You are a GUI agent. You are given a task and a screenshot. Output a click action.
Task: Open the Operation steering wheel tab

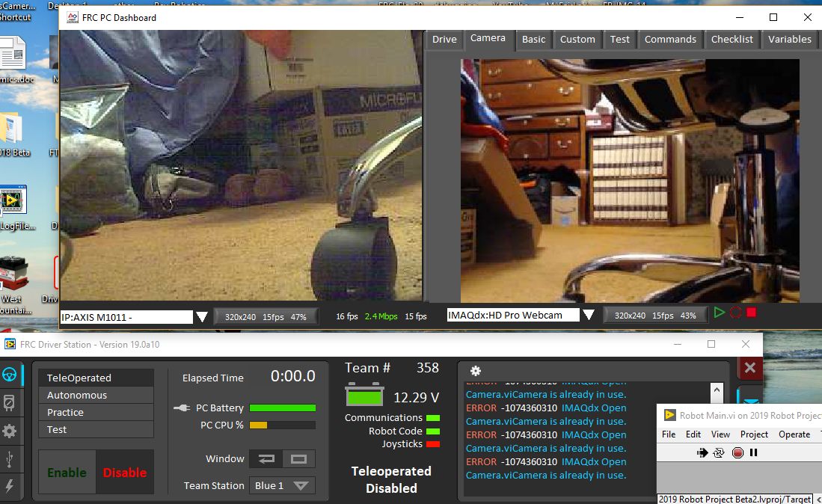tap(10, 375)
